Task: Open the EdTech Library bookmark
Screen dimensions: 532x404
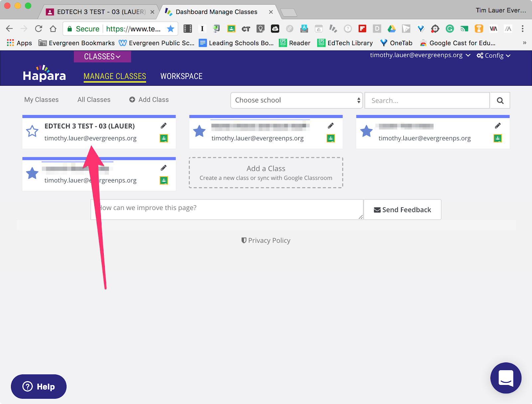Action: [345, 43]
